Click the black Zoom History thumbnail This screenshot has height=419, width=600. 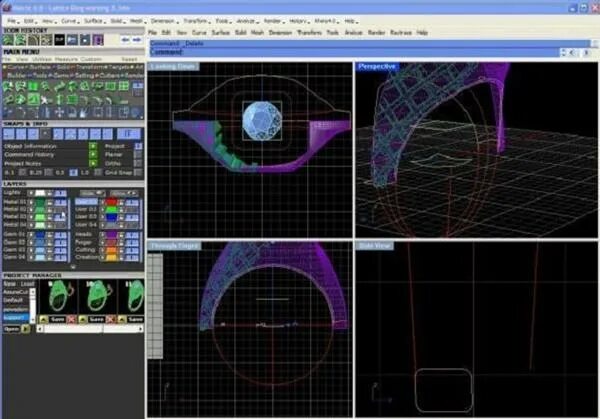tap(59, 40)
